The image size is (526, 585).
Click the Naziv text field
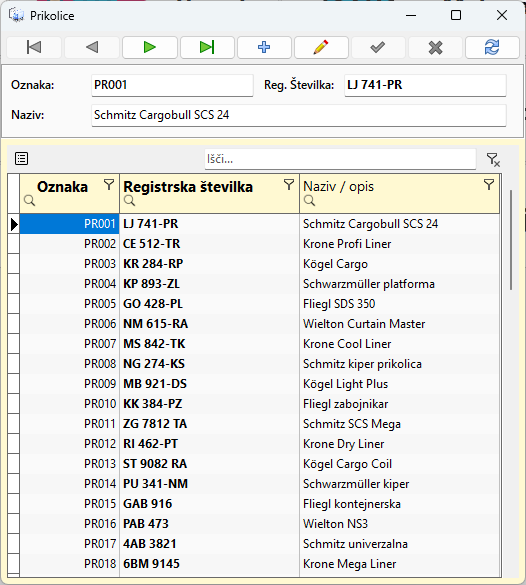(x=299, y=115)
